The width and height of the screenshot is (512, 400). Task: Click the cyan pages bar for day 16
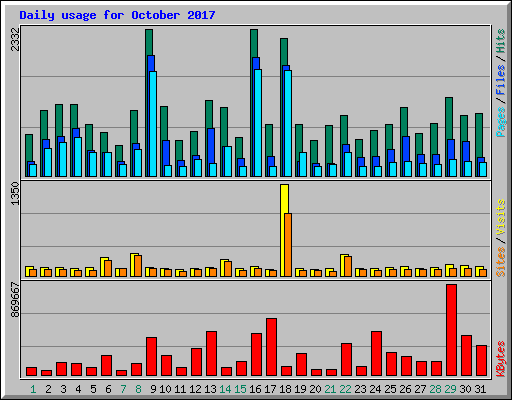click(x=258, y=123)
